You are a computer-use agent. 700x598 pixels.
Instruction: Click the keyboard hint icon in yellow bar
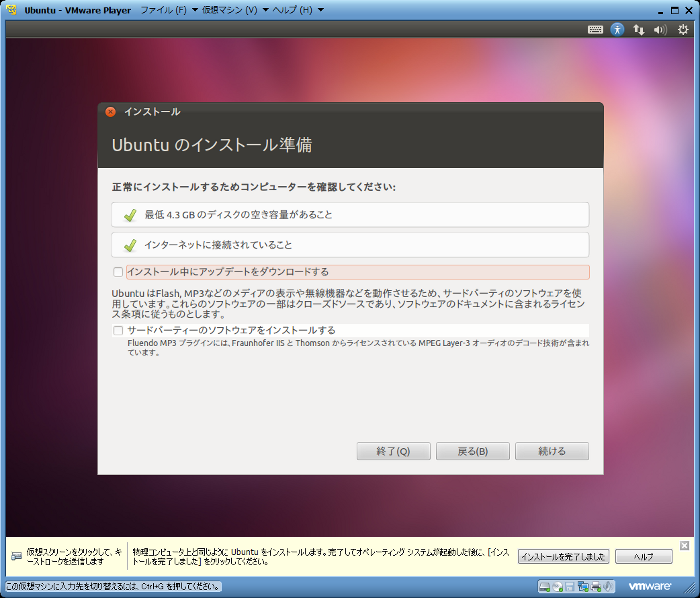tap(17, 556)
